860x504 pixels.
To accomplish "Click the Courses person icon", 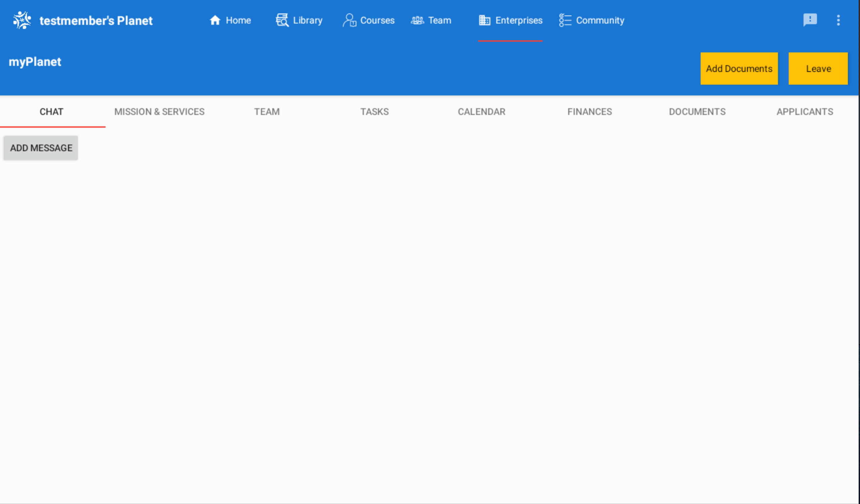I will pyautogui.click(x=349, y=20).
